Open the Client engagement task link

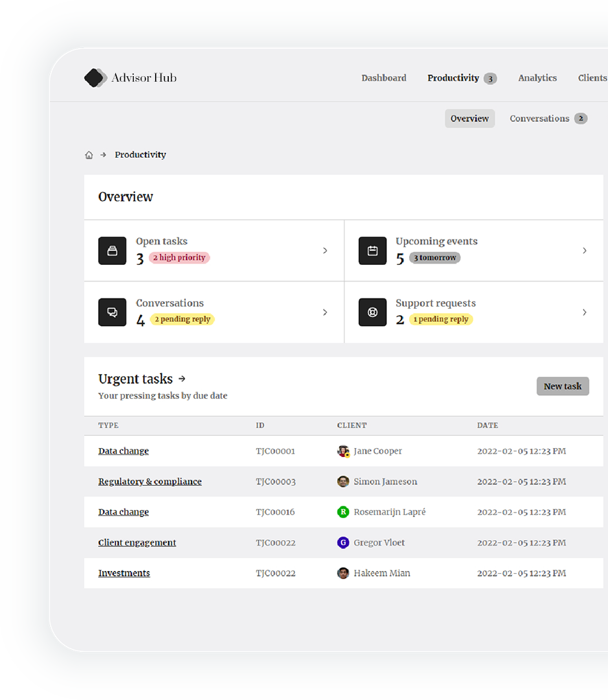(x=137, y=543)
